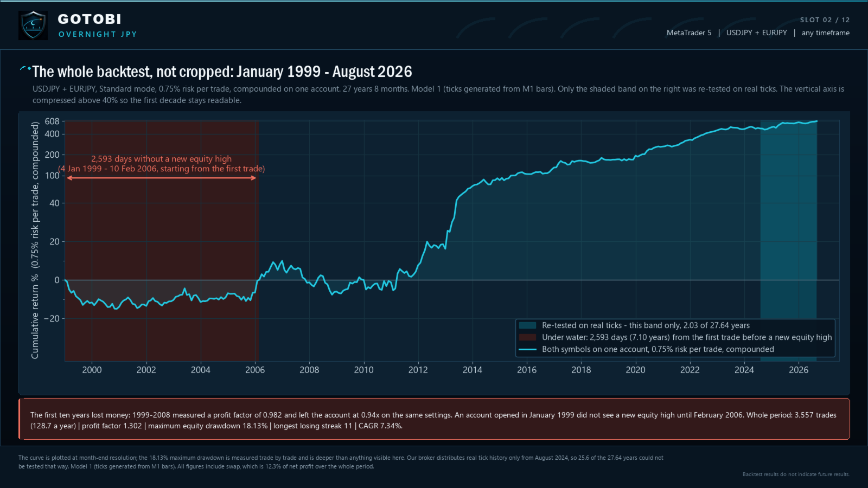Click the Gotobi shield logo
This screenshot has height=488, width=868.
pyautogui.click(x=33, y=25)
